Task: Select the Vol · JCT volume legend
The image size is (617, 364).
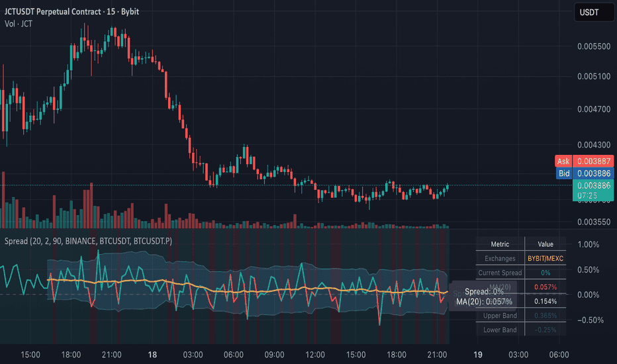Action: 19,24
